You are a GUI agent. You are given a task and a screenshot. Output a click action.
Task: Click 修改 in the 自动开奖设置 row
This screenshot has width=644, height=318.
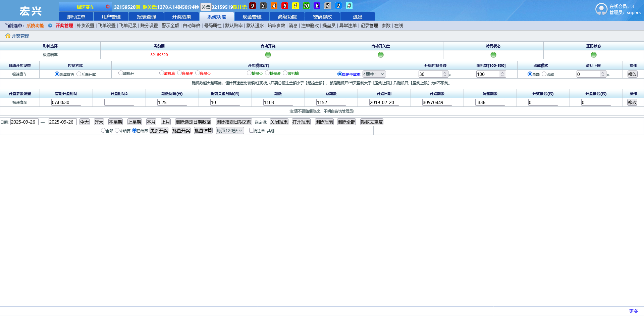pos(633,74)
